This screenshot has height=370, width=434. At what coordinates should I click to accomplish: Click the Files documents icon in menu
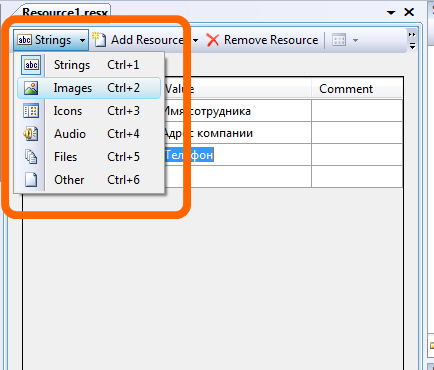(x=31, y=157)
